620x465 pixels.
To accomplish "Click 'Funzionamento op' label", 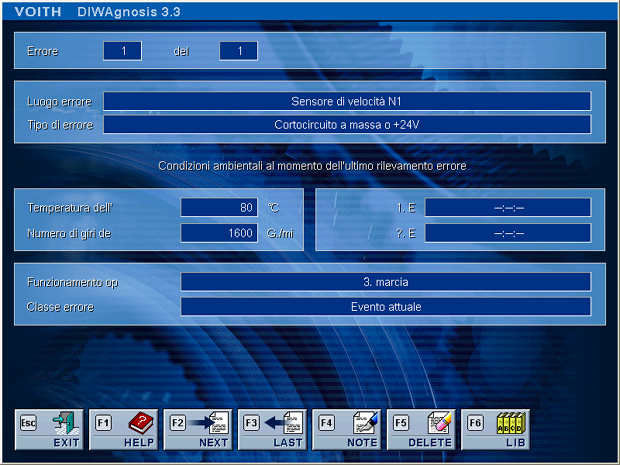I will [x=72, y=283].
